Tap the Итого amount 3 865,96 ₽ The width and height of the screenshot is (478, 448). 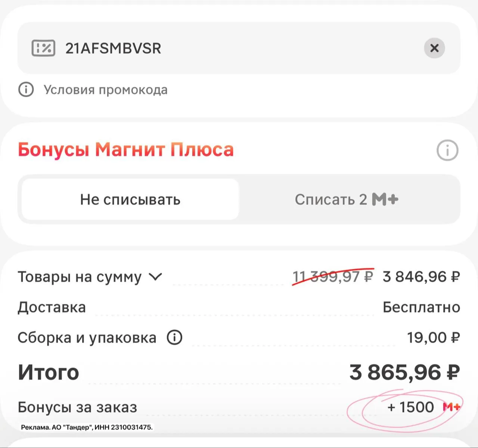[404, 372]
